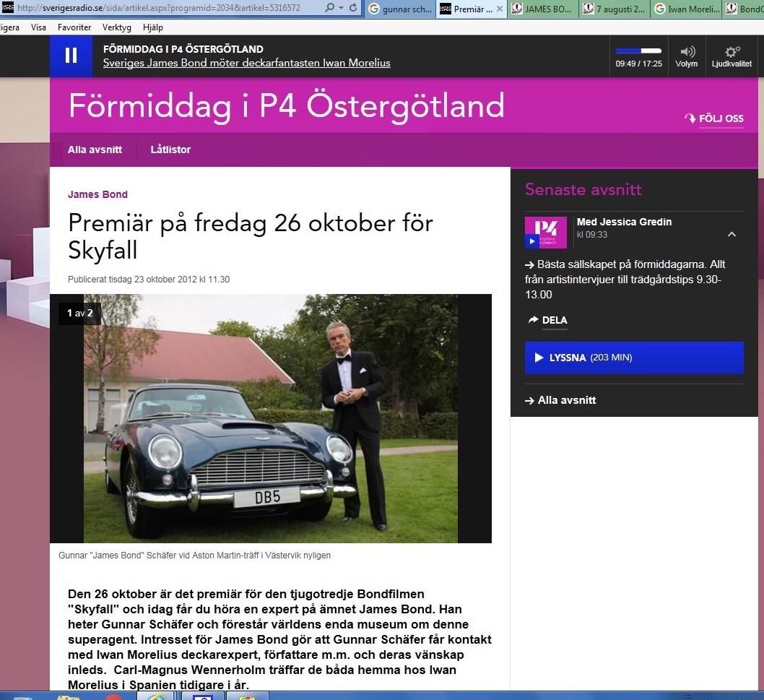The width and height of the screenshot is (764, 700).
Task: Open the Favoriter menu
Action: coord(74,27)
